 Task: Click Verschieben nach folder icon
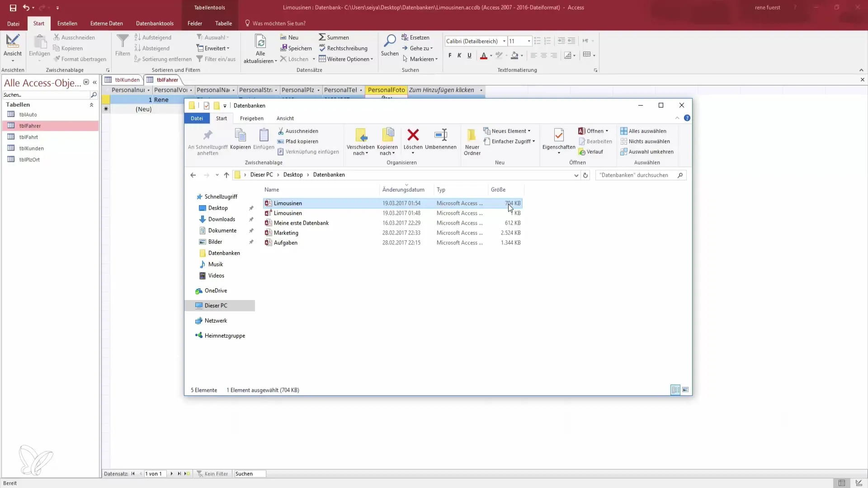[x=361, y=135]
